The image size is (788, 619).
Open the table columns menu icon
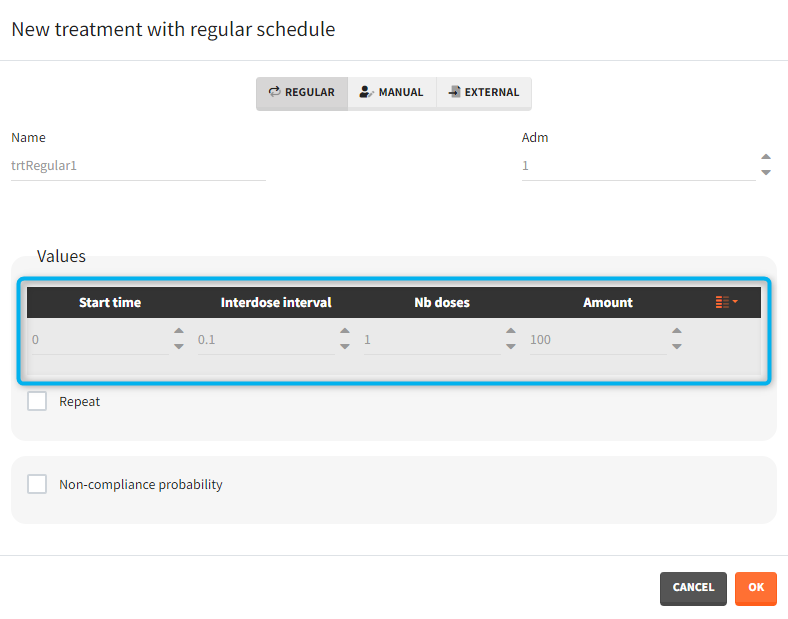click(726, 302)
